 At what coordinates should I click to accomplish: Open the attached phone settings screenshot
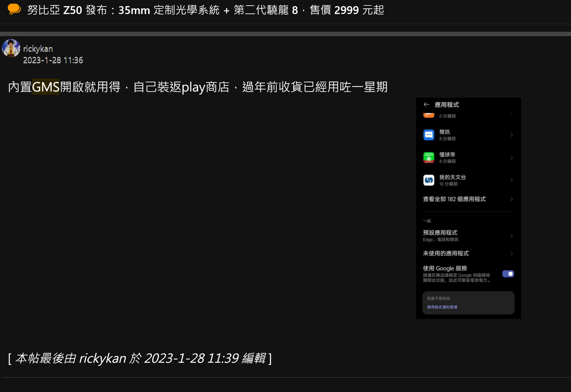click(468, 208)
